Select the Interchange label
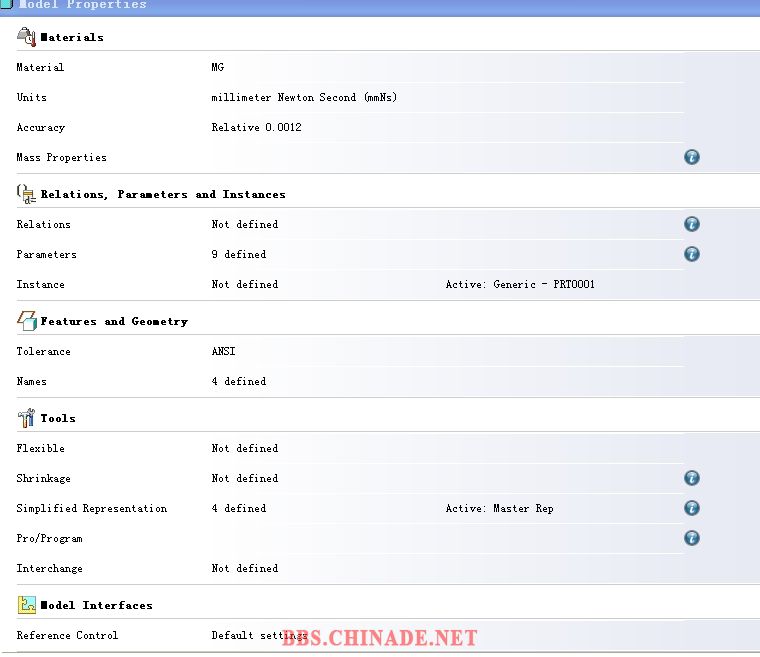 pos(49,569)
